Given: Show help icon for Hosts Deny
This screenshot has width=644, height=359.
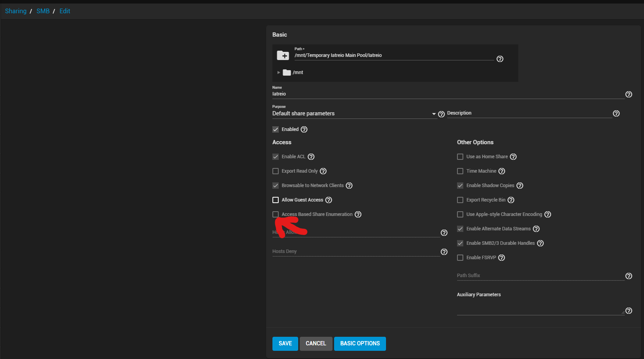Looking at the screenshot, I should click(x=444, y=252).
